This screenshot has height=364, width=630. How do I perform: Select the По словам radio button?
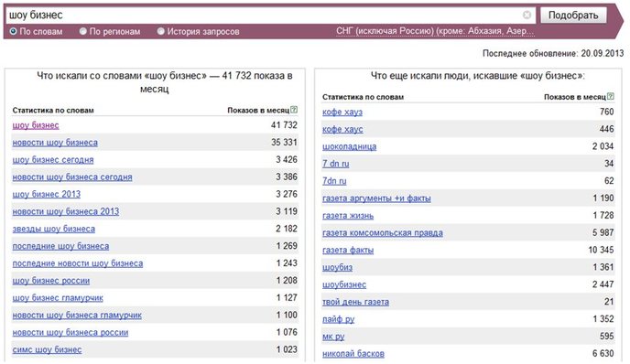pyautogui.click(x=13, y=31)
